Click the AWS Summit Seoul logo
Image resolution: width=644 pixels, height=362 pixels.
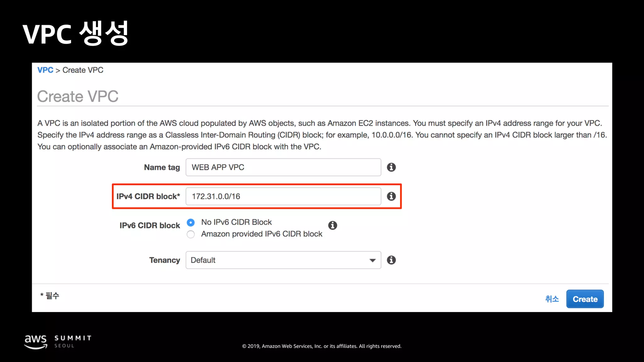(x=58, y=342)
